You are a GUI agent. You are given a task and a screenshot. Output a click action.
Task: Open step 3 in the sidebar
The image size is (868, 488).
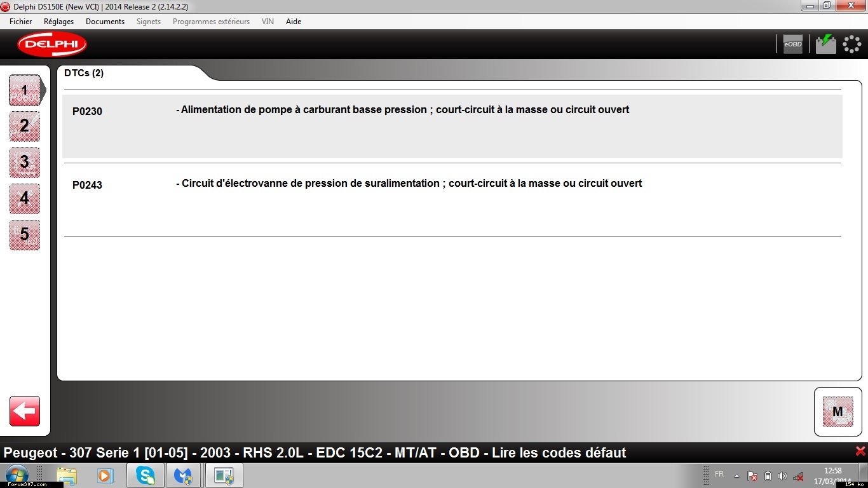coord(25,163)
